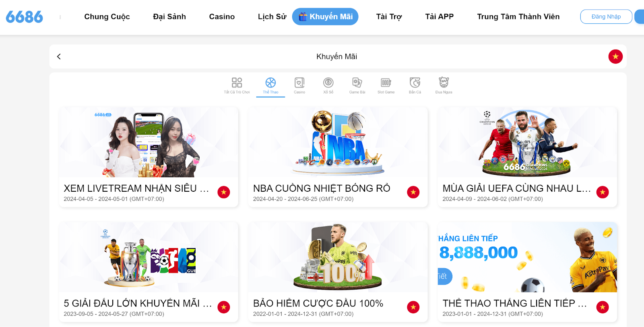The image size is (644, 327).
Task: Click the Thể Thao sports category icon
Action: (x=270, y=83)
